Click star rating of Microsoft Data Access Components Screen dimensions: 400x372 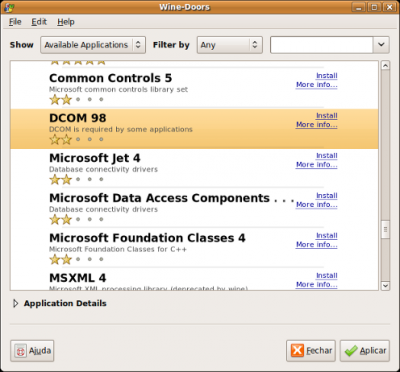tap(77, 219)
